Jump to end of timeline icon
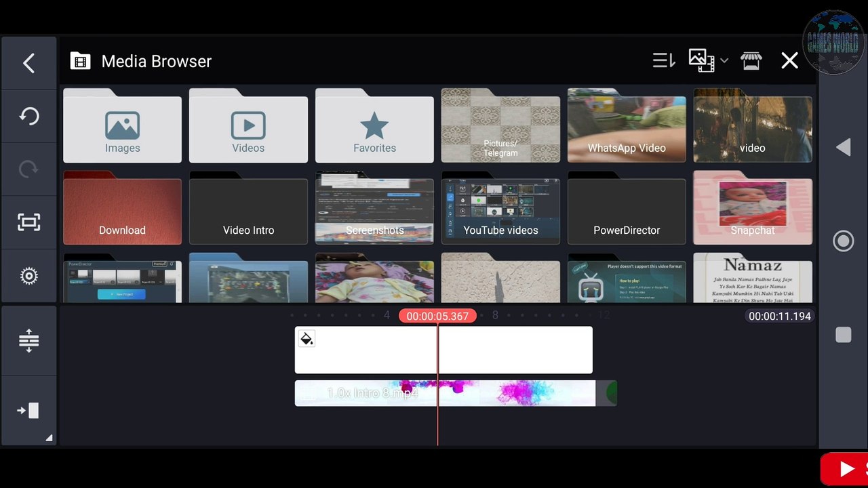The image size is (868, 488). point(28,410)
